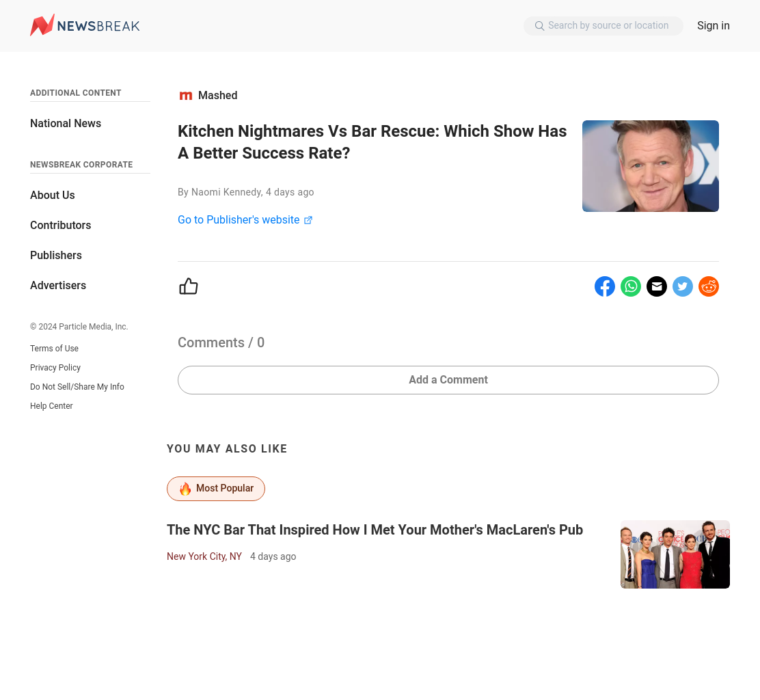
Task: Click the Comments / 0 heading
Action: click(221, 342)
